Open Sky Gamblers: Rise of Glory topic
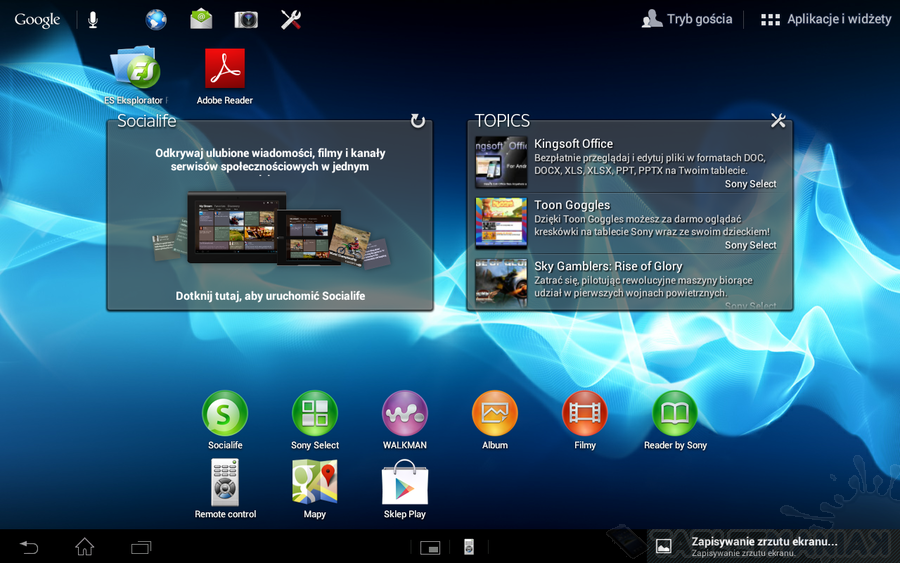Image resolution: width=900 pixels, height=563 pixels. pyautogui.click(x=630, y=282)
